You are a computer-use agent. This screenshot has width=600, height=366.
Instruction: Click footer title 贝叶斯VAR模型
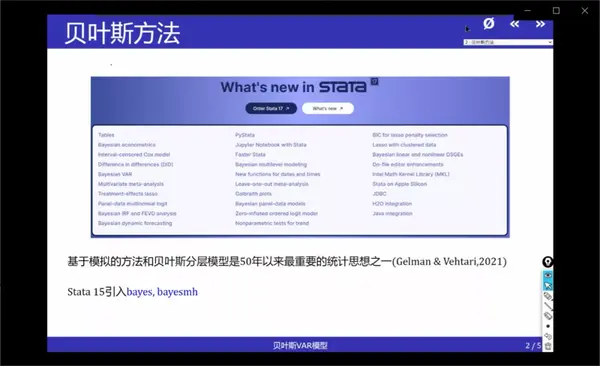[x=300, y=346]
